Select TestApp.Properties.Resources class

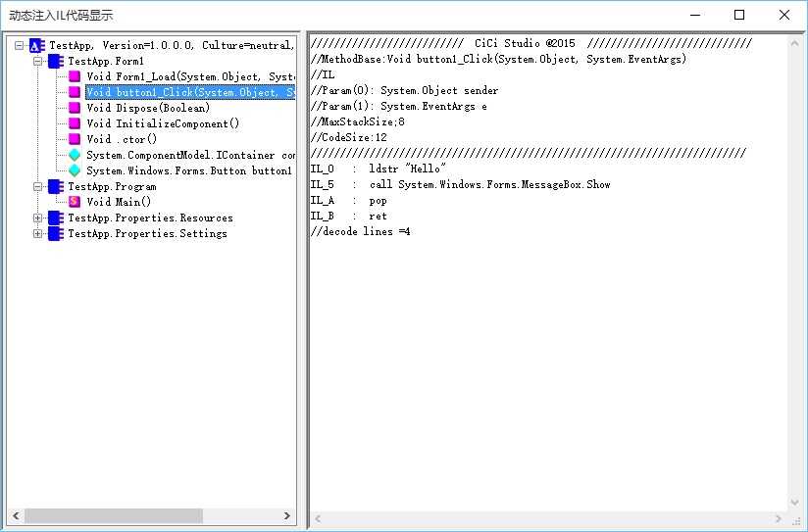coord(150,218)
